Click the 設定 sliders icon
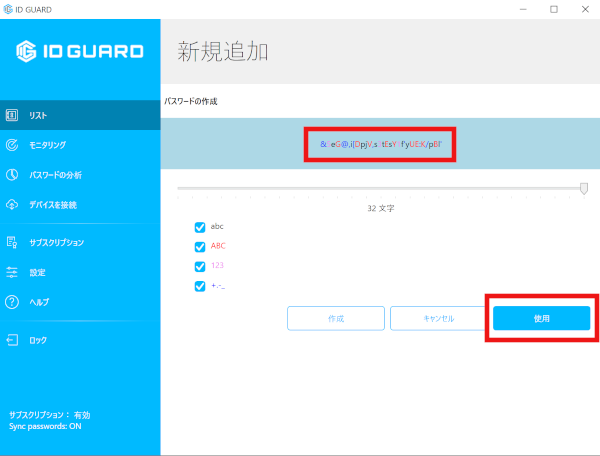Screen dimensions: 600x456 coord(12,272)
